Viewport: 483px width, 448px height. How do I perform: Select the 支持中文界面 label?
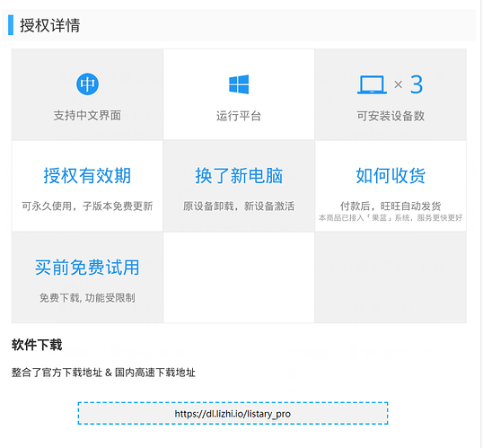[87, 116]
